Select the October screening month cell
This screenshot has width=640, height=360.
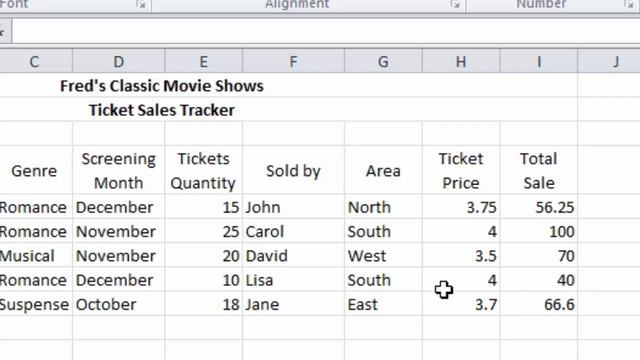[119, 304]
